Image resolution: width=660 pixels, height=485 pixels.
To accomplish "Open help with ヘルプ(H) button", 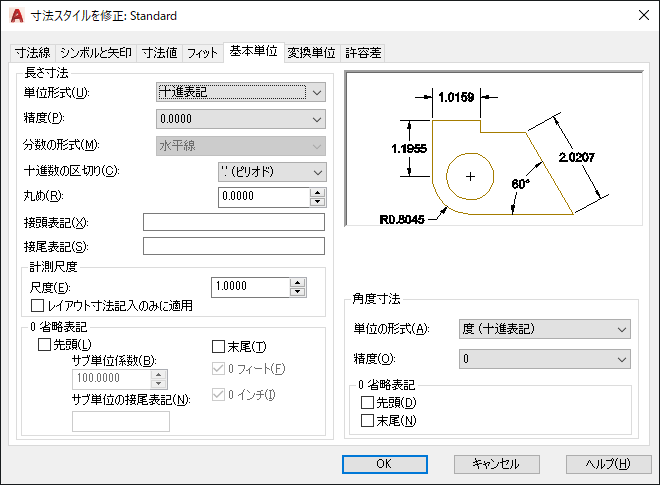I will [609, 464].
